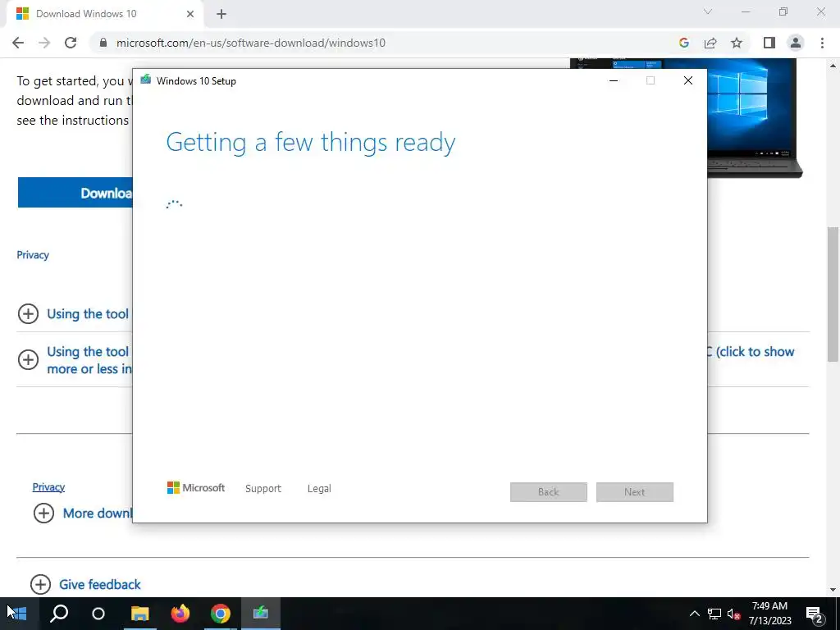Click the Windows 10 Setup title icon
Image resolution: width=840 pixels, height=630 pixels.
[x=146, y=80]
